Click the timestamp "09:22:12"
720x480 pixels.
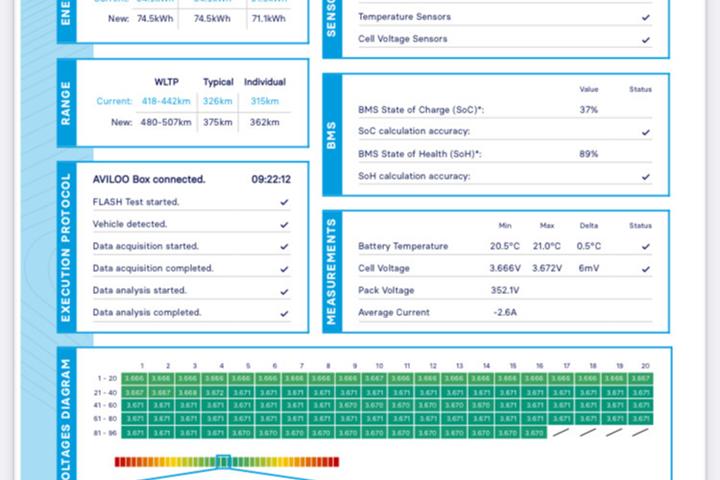(x=271, y=179)
